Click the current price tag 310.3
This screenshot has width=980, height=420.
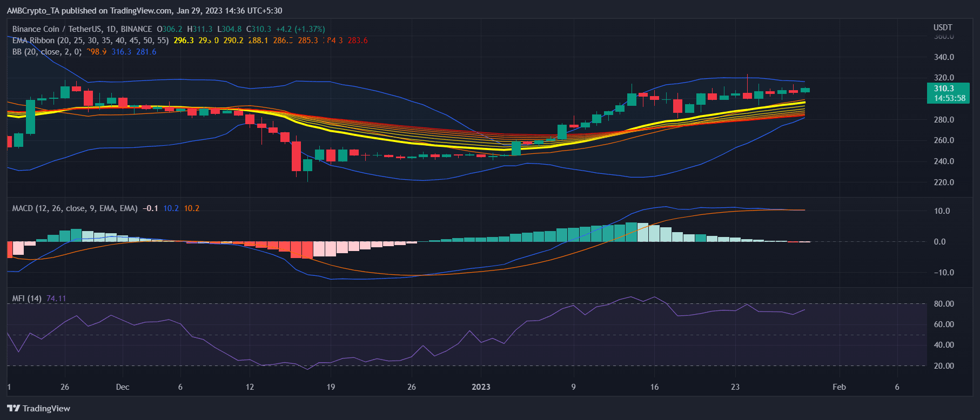pyautogui.click(x=944, y=89)
